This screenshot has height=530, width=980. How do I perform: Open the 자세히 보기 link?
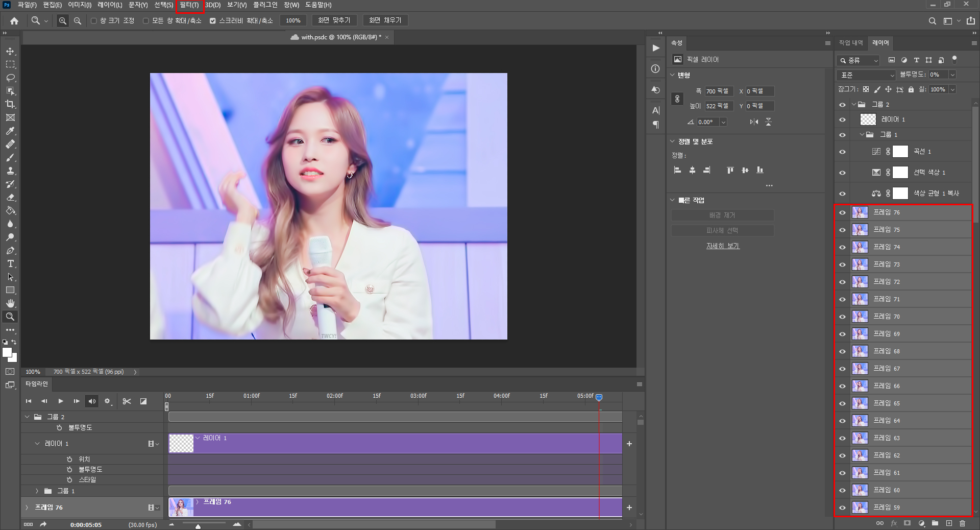coord(723,246)
